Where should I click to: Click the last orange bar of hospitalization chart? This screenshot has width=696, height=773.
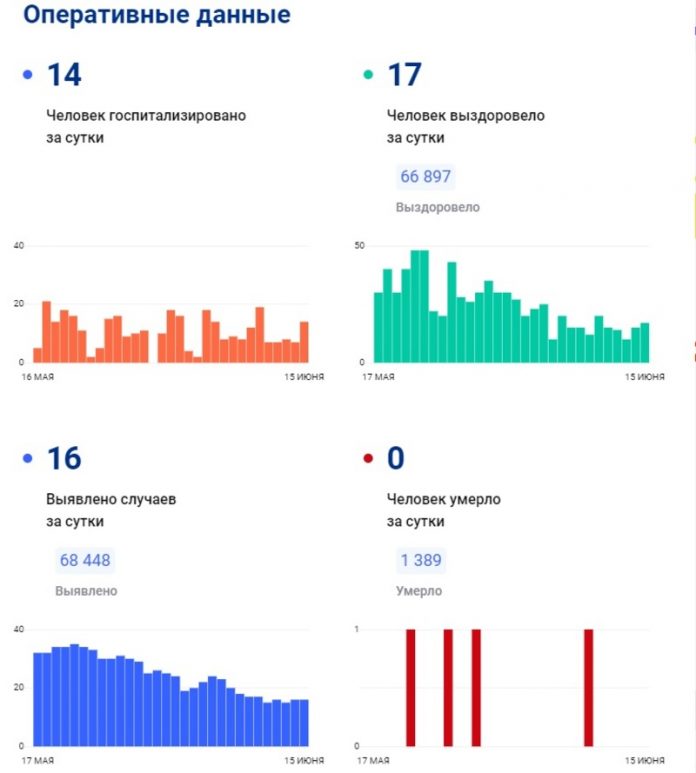(x=305, y=342)
